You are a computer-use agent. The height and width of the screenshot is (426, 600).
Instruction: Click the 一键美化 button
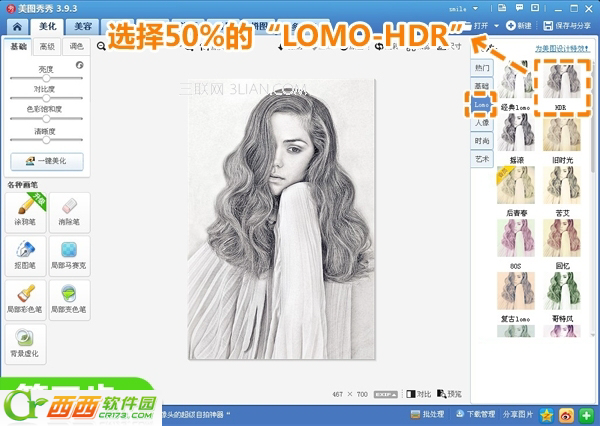47,161
